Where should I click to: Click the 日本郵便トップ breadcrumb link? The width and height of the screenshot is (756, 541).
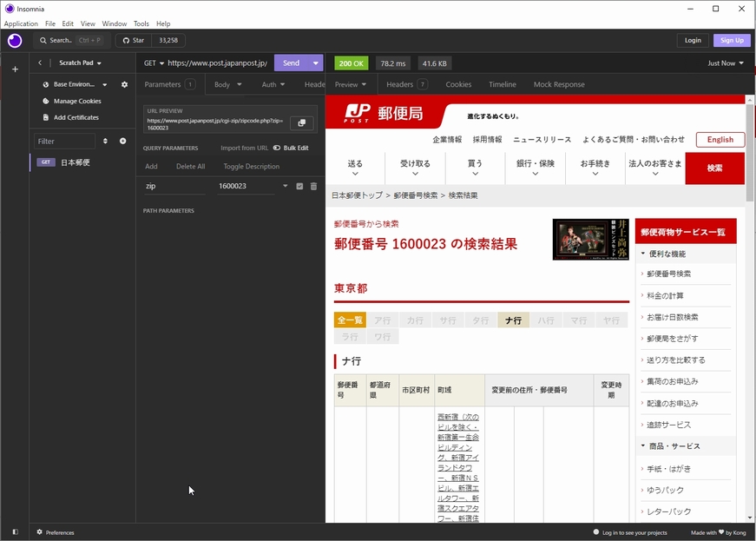pyautogui.click(x=357, y=195)
